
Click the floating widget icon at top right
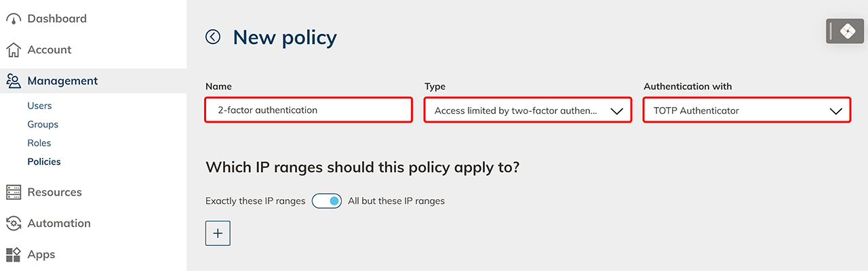tap(848, 31)
